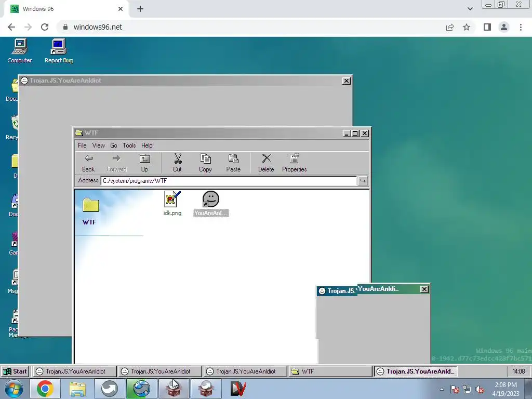Open Chrome from the host taskbar
The image size is (532, 399).
45,389
